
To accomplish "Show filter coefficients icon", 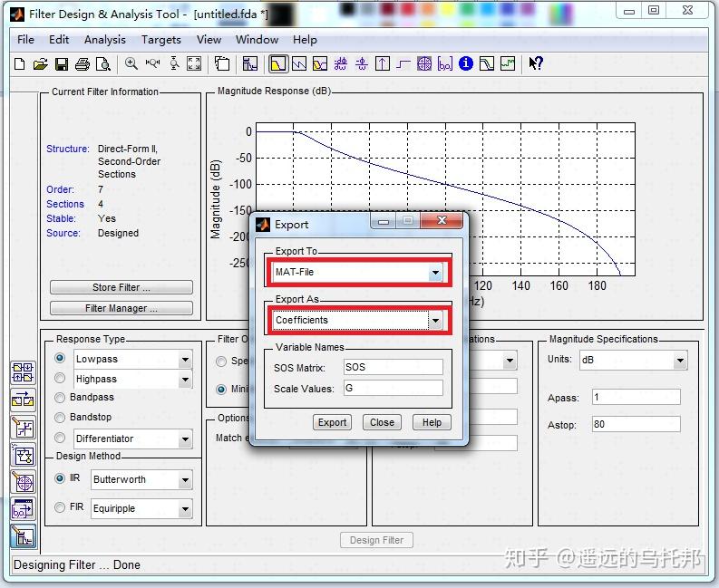I will coord(445,63).
